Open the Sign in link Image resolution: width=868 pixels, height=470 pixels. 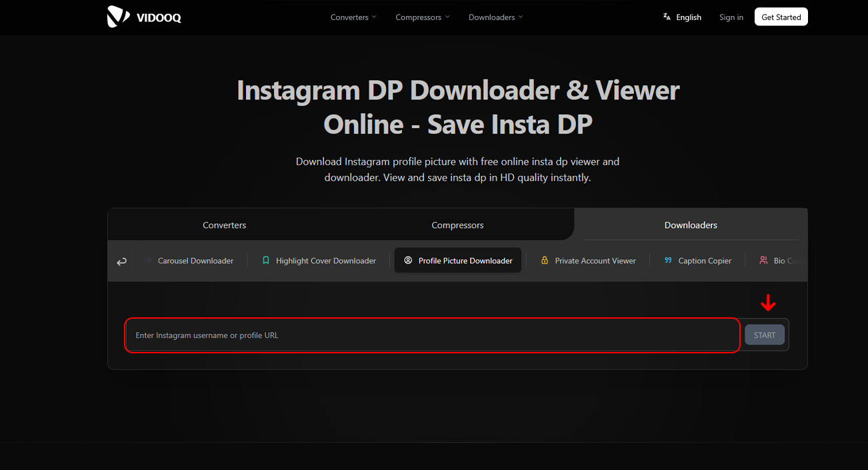[731, 17]
